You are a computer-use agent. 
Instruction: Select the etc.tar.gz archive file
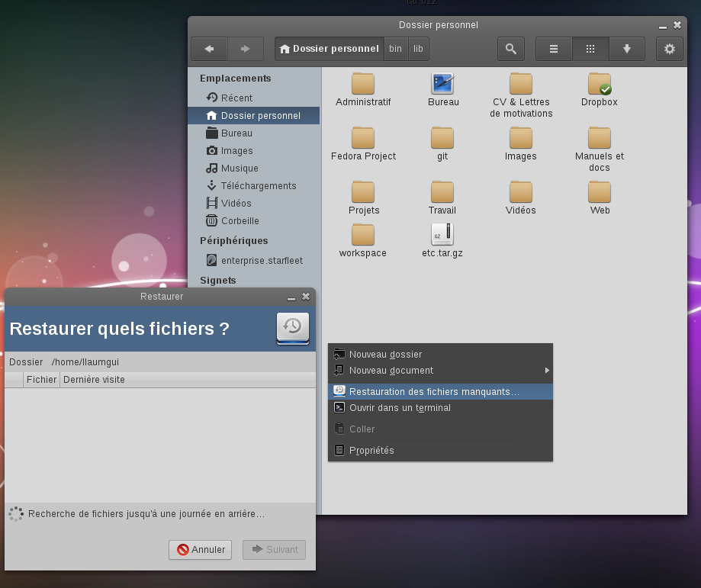pos(442,235)
